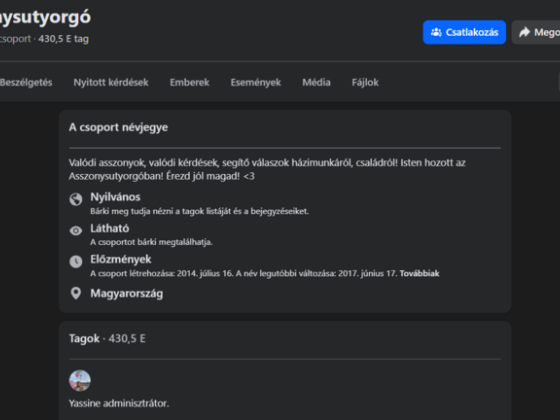Select the Fájlok tab
This screenshot has height=420, width=560.
(x=365, y=82)
